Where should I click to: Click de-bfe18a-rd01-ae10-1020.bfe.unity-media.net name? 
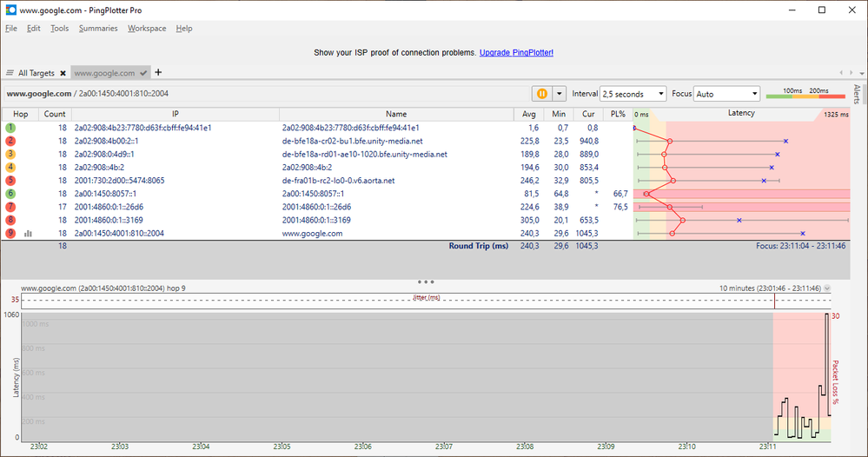[364, 155]
